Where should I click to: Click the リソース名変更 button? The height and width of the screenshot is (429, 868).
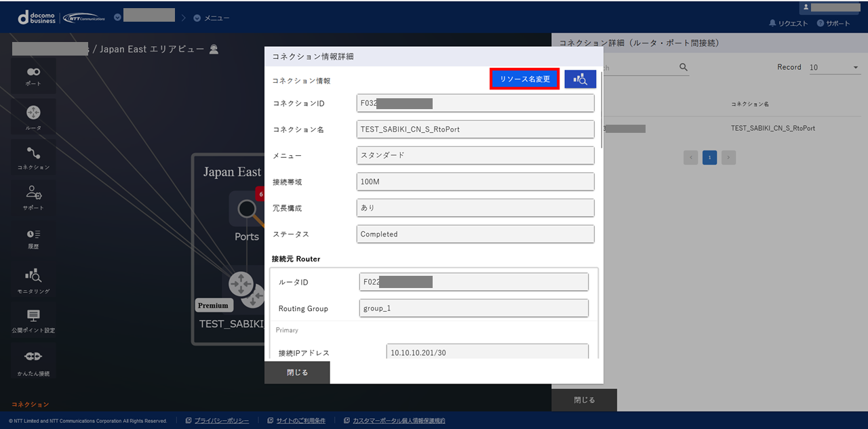pos(525,79)
